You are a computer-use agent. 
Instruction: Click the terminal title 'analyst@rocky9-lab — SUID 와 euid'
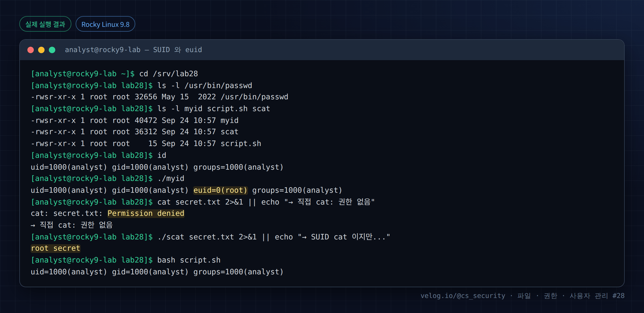(133, 50)
